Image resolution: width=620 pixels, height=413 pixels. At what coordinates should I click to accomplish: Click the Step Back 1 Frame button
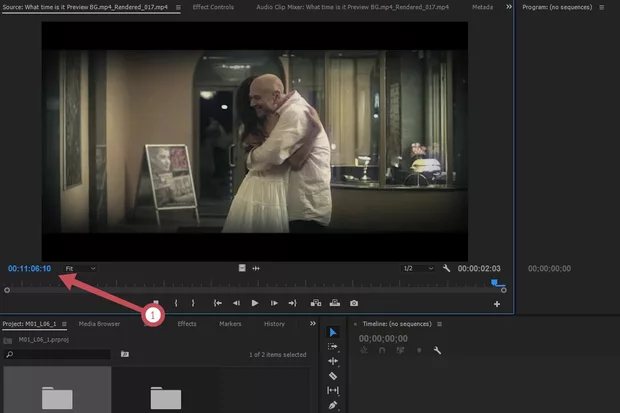pyautogui.click(x=236, y=303)
